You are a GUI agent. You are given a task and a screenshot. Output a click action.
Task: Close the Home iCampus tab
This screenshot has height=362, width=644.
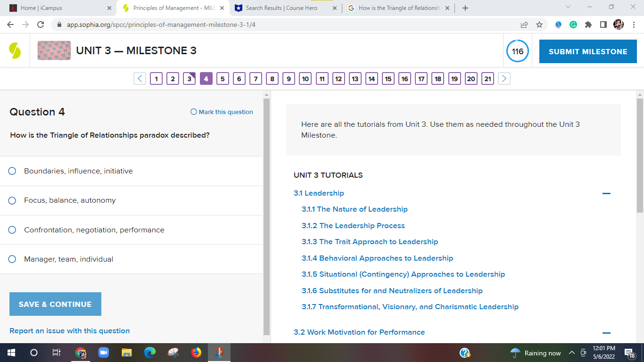point(109,8)
